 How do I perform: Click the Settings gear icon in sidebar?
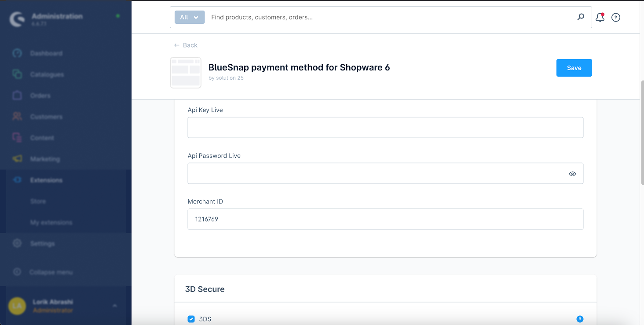(17, 244)
